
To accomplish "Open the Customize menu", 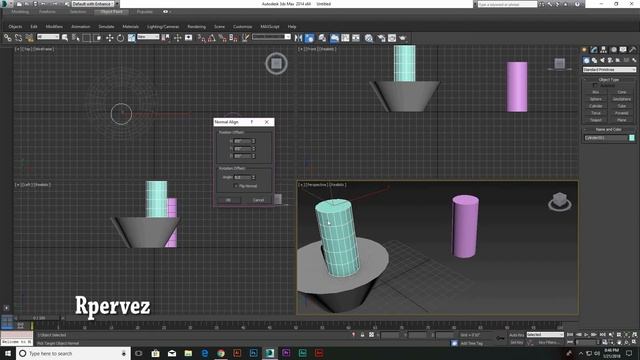I will 242,27.
